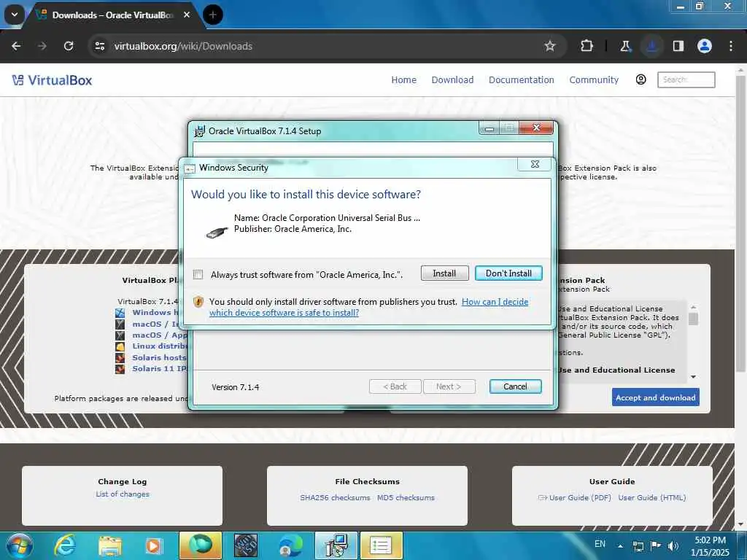747x560 pixels.
Task: Open User Guide (PDF) link
Action: point(580,497)
